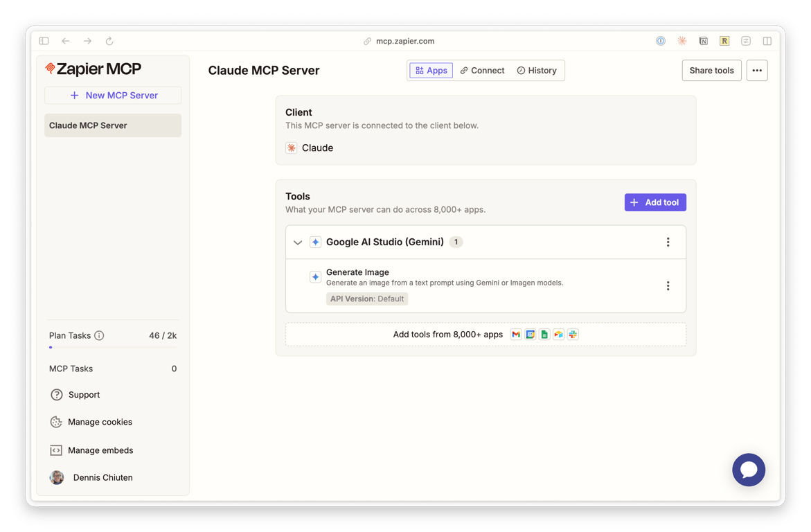811x532 pixels.
Task: Open the reader view icon in toolbar
Action: [x=746, y=41]
